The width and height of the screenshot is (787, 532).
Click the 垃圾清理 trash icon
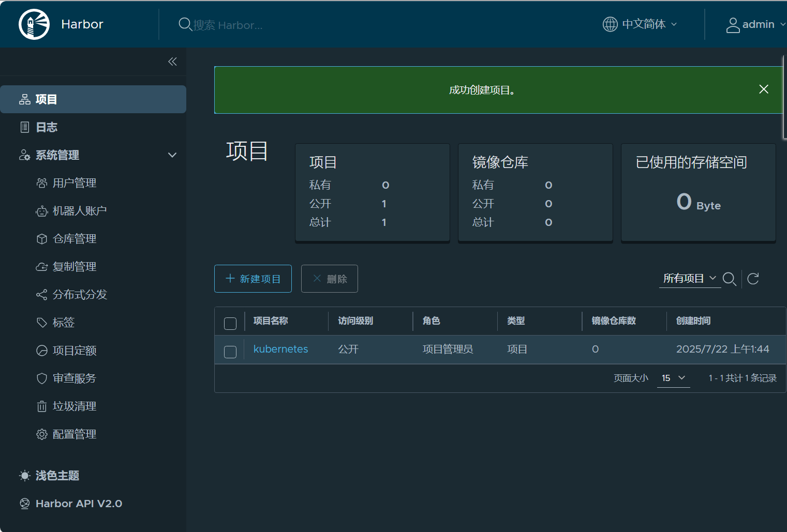[x=42, y=406]
